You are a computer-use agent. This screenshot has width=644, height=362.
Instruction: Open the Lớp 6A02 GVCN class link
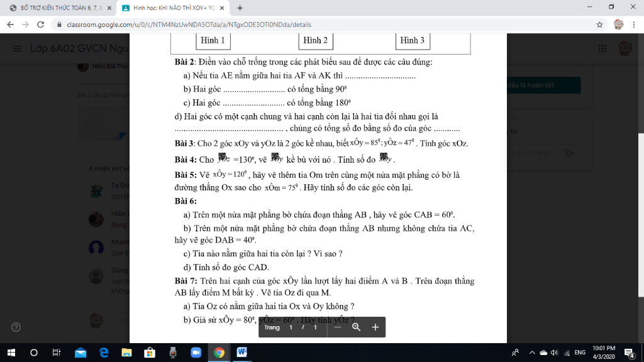point(80,48)
